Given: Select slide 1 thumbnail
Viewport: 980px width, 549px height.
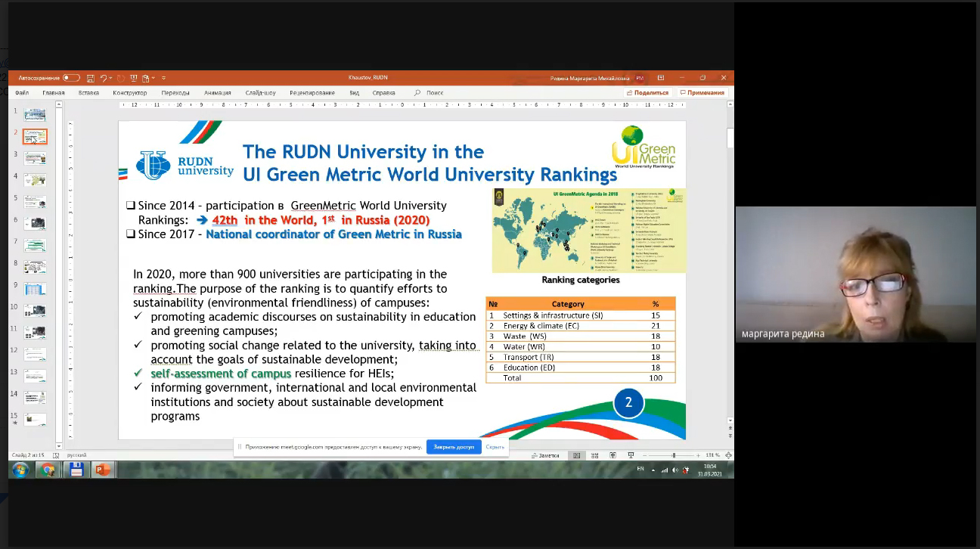Looking at the screenshot, I should click(x=35, y=115).
